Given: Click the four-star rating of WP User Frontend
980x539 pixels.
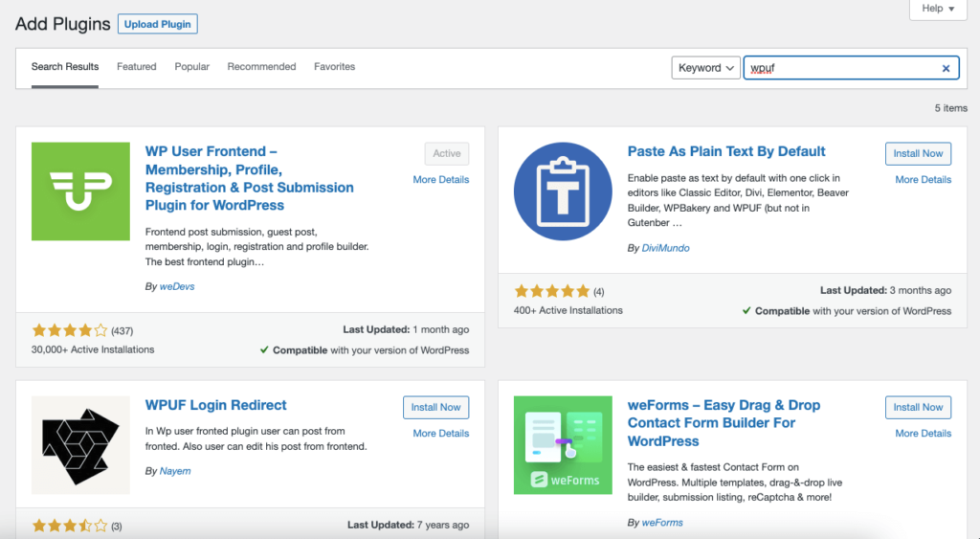Looking at the screenshot, I should (70, 330).
